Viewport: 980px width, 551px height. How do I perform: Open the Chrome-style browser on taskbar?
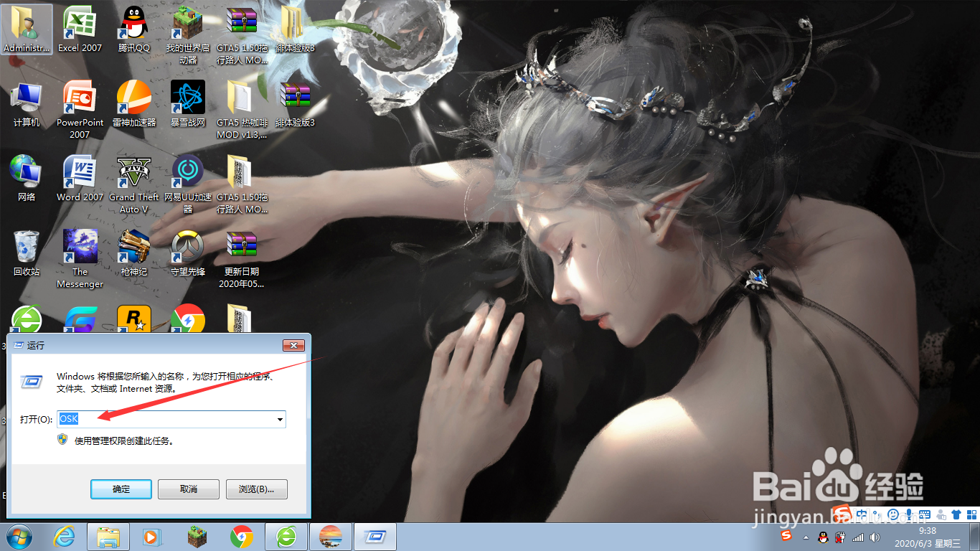[x=242, y=537]
